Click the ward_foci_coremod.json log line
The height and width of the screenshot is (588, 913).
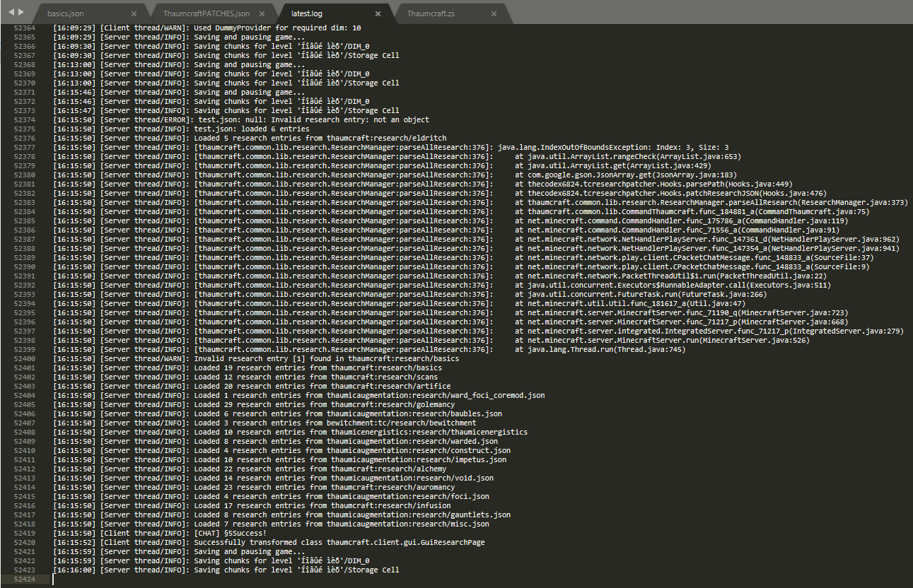(299, 395)
